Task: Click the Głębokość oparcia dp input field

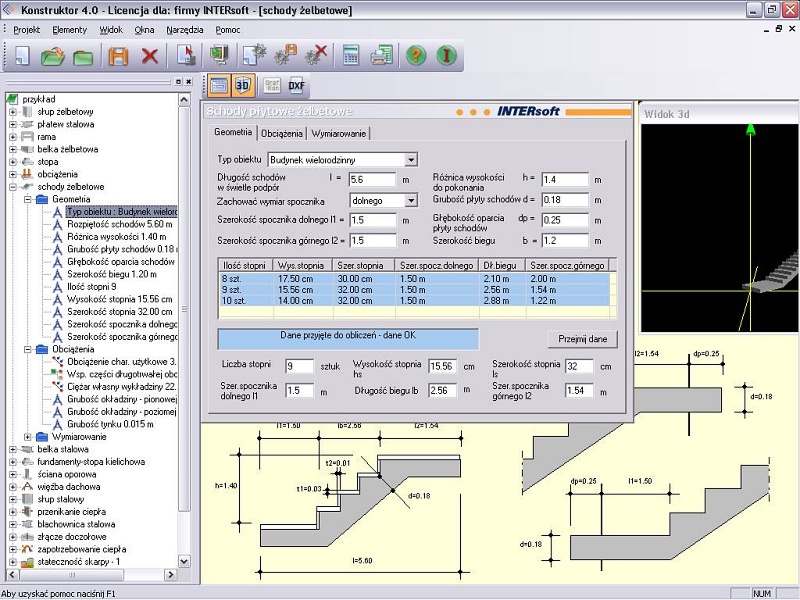Action: pyautogui.click(x=565, y=220)
